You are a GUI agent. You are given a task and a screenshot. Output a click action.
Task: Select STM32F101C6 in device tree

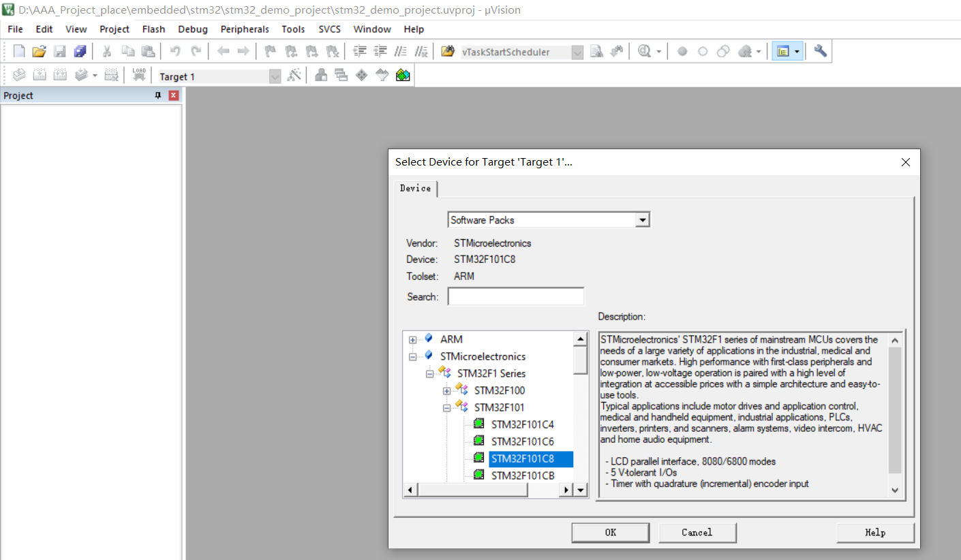tap(523, 441)
